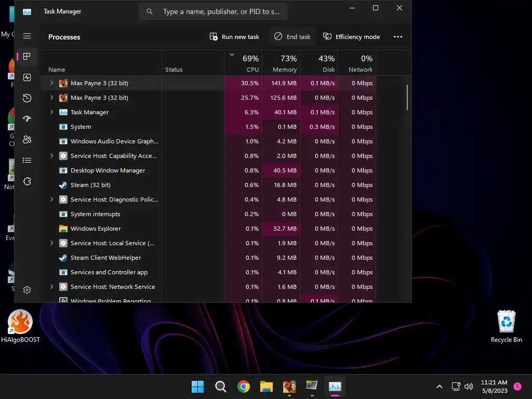Image resolution: width=532 pixels, height=399 pixels.
Task: Click the Steam (32 bit) process icon
Action: (x=63, y=185)
